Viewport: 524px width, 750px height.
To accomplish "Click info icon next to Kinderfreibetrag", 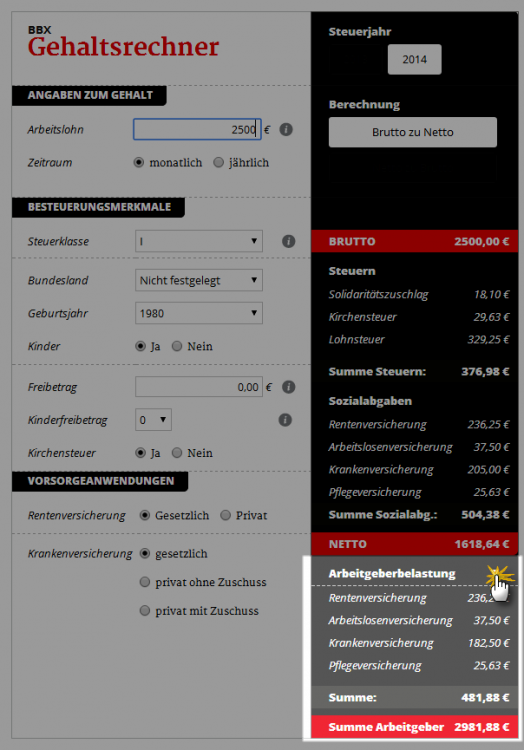I will (285, 420).
